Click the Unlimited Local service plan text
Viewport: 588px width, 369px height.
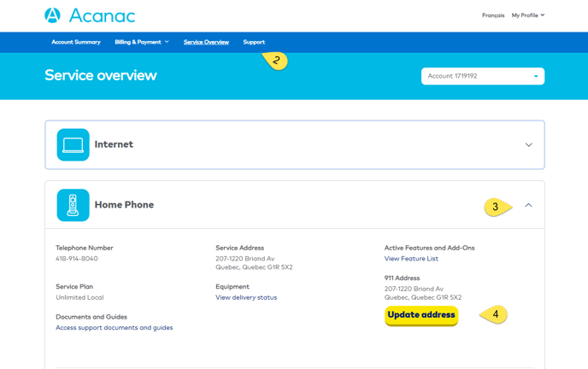79,297
